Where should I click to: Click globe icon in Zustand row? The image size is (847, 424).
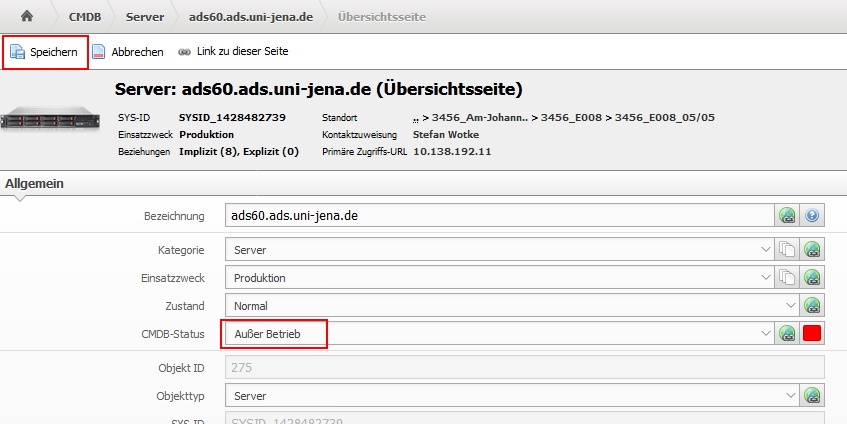pyautogui.click(x=812, y=306)
